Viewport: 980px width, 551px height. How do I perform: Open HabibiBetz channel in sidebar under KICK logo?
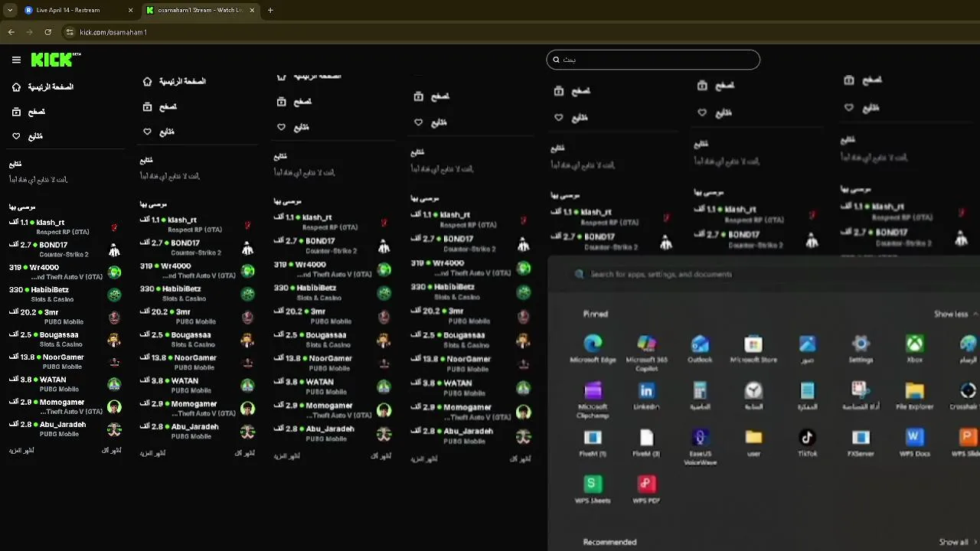click(65, 294)
